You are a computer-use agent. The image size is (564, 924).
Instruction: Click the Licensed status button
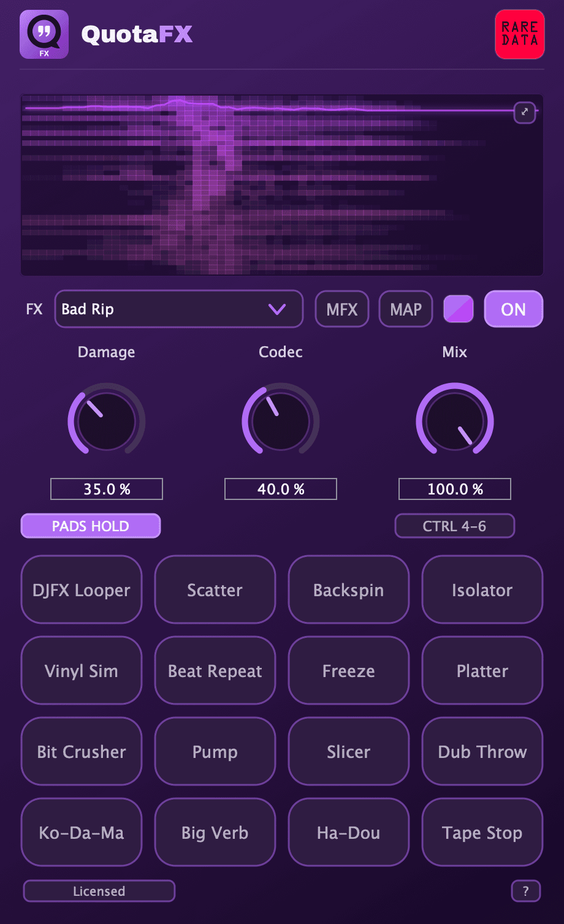[x=99, y=891]
